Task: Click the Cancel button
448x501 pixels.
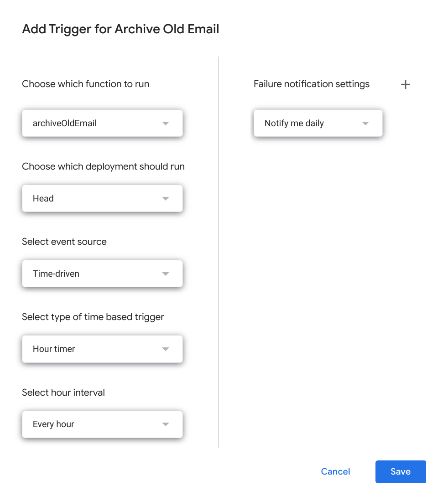Action: pyautogui.click(x=335, y=471)
